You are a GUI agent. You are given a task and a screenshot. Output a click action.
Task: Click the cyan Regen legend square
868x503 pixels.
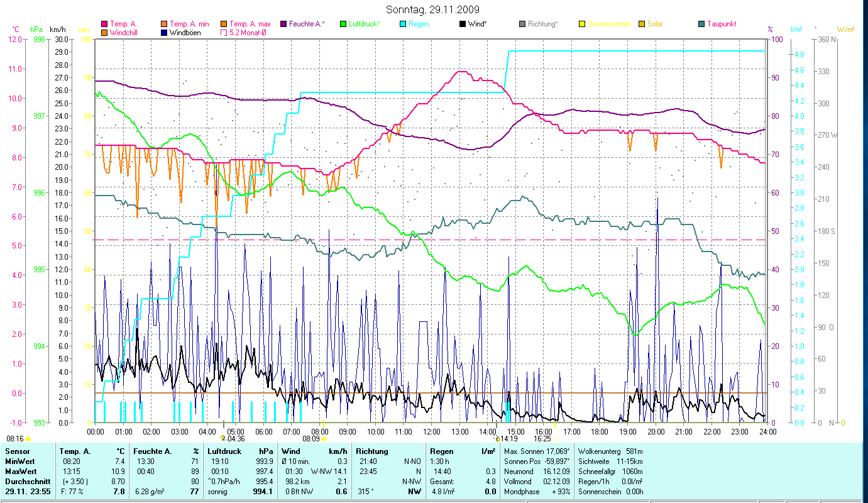[x=403, y=24]
